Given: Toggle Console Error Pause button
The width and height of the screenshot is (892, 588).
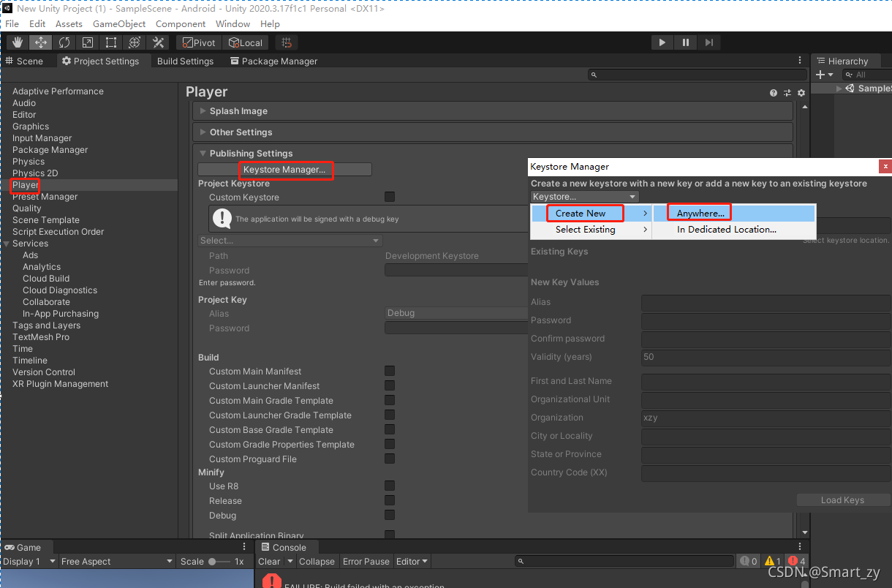Looking at the screenshot, I should click(x=366, y=562).
